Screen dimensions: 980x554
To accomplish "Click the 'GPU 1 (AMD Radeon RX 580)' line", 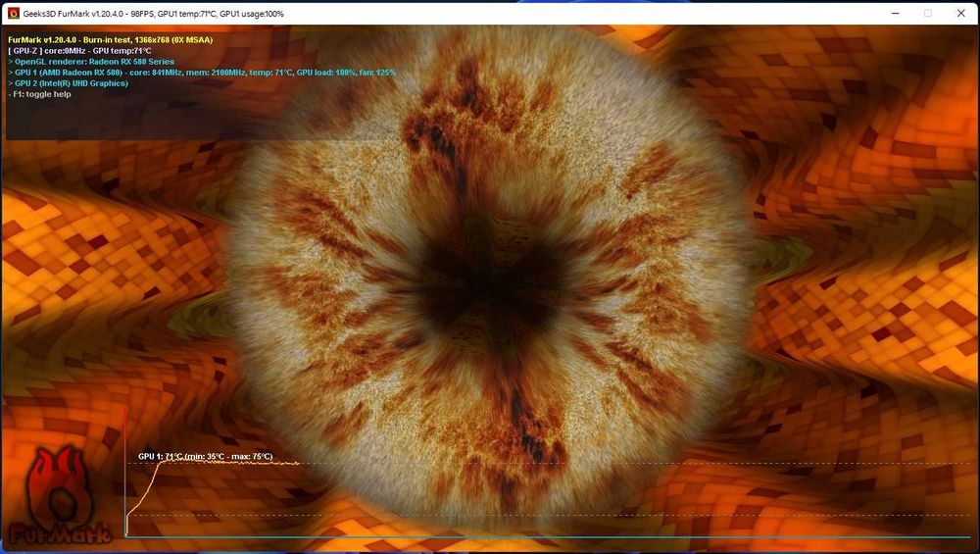I will coord(202,73).
